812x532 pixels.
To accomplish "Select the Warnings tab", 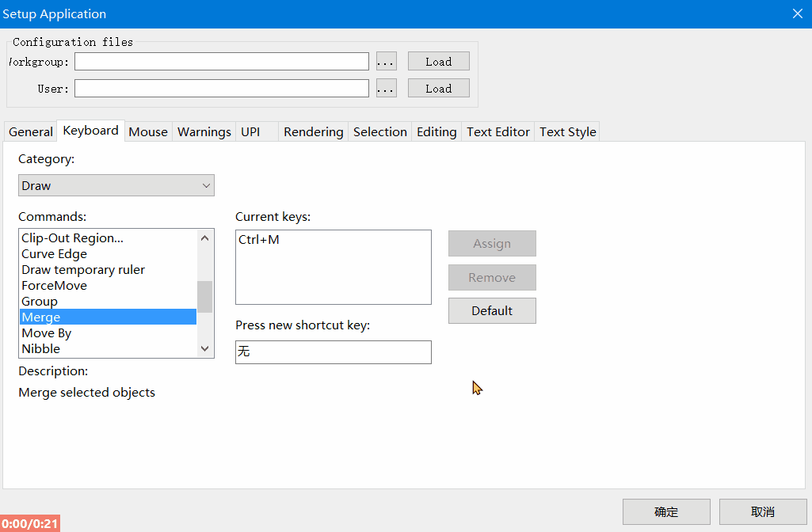I will [x=204, y=132].
